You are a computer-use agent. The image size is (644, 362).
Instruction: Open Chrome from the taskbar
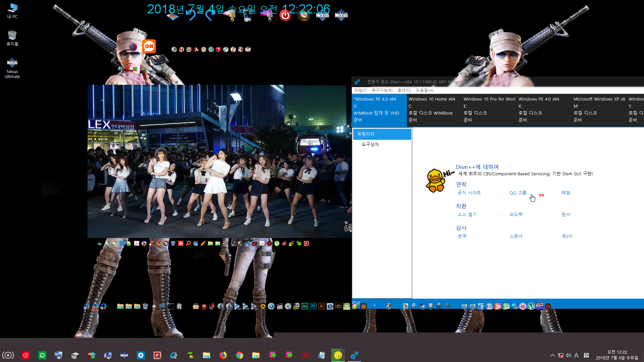pos(239,355)
